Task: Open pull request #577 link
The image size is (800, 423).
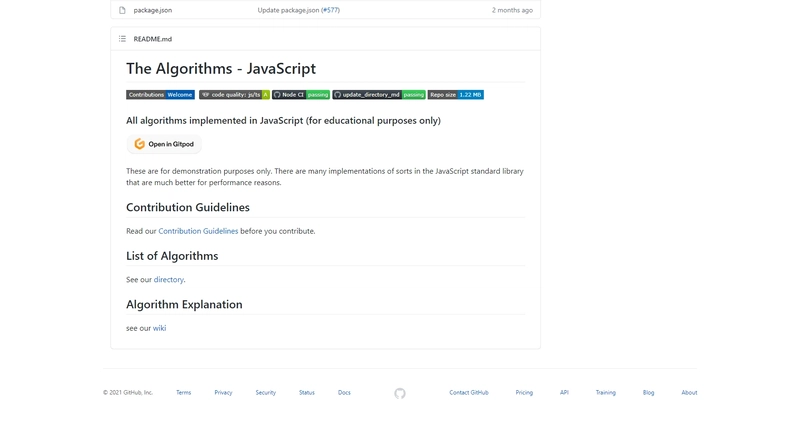Action: (x=330, y=10)
